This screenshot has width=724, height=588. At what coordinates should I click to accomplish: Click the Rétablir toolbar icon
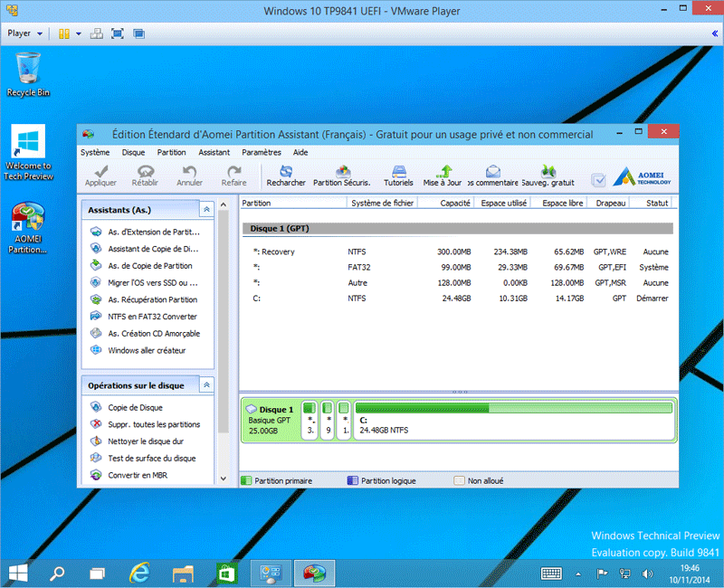coord(145,172)
